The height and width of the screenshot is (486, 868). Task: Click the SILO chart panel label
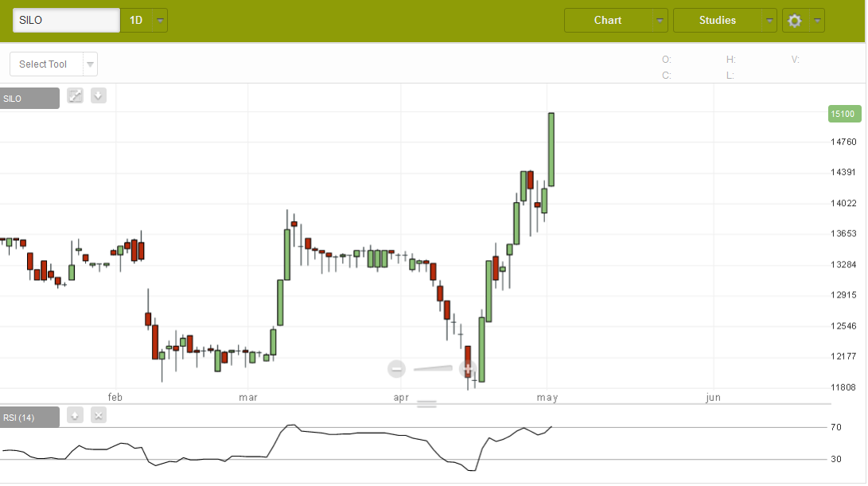point(29,99)
